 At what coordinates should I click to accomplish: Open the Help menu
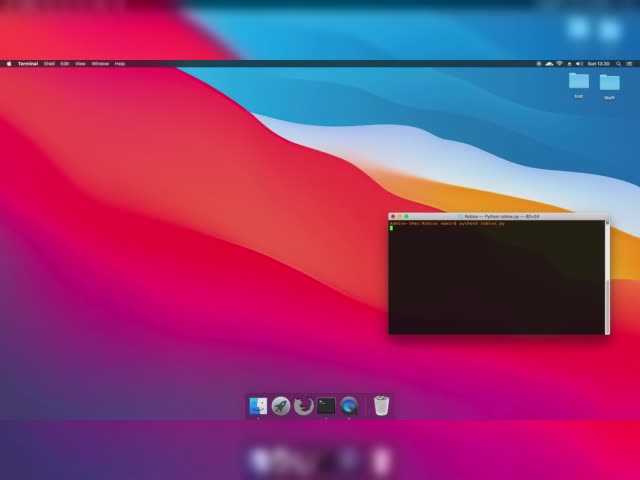click(120, 64)
